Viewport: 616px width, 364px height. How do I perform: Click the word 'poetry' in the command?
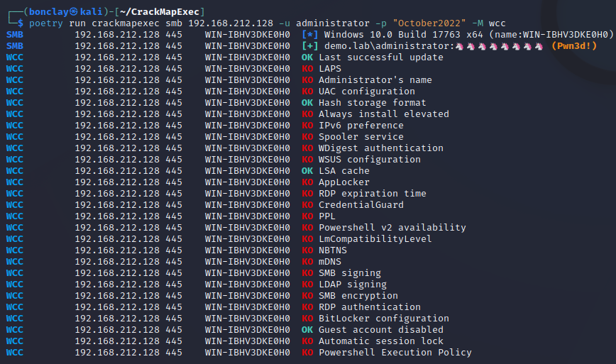coord(46,23)
